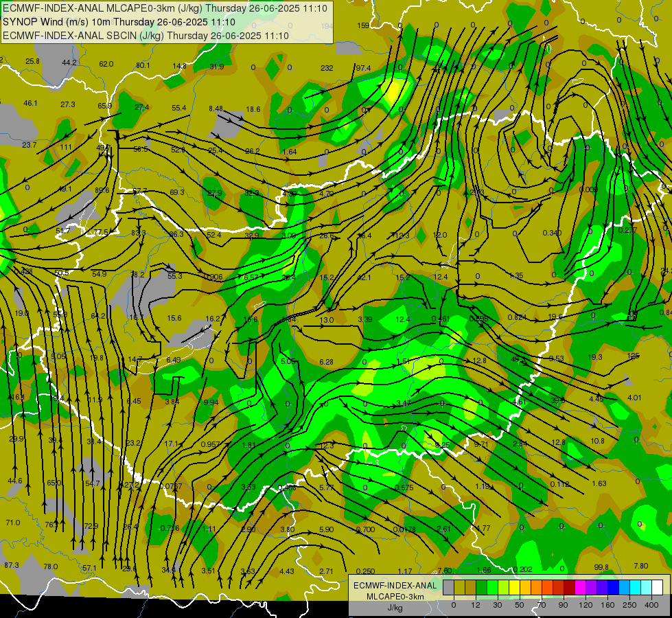The image size is (672, 618).
Task: Pick the bright green legend color swatch
Action: 492,587
